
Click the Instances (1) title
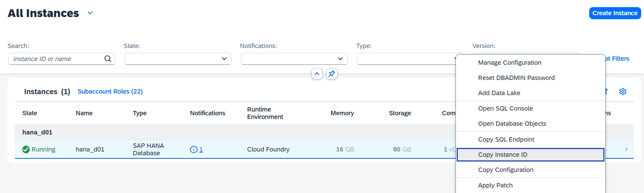coord(47,92)
